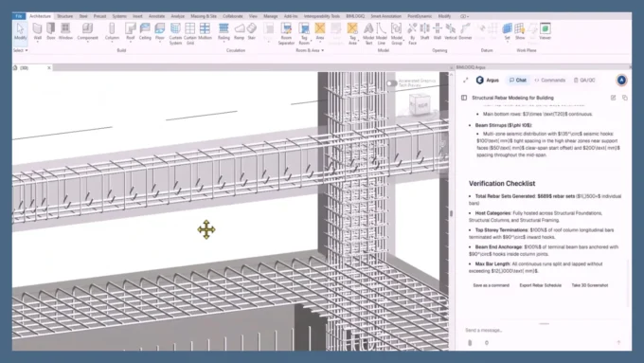Select the Area tool
Screen dimensions: 644x363
click(x=320, y=31)
